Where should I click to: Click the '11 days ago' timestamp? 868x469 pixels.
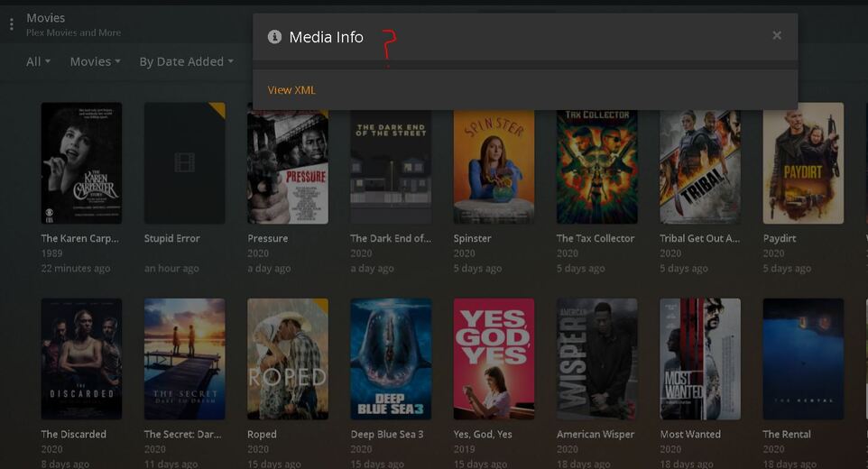171,464
